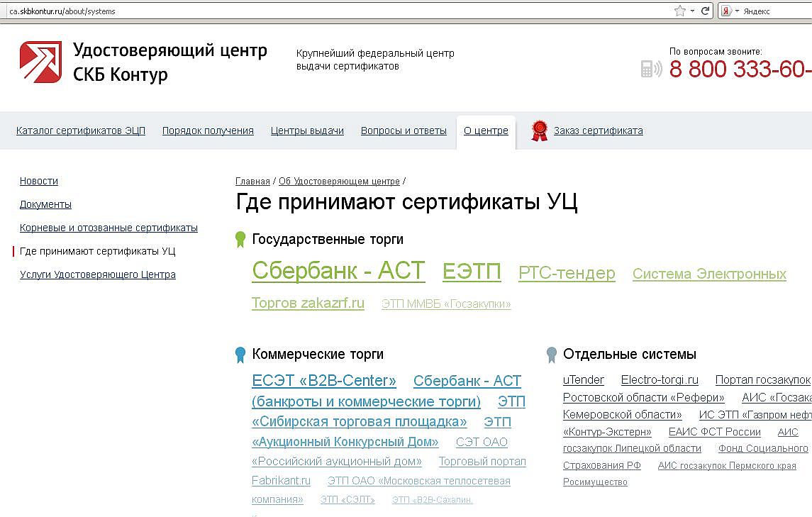Click the red rosette certificate order icon
The image size is (812, 517).
539,130
